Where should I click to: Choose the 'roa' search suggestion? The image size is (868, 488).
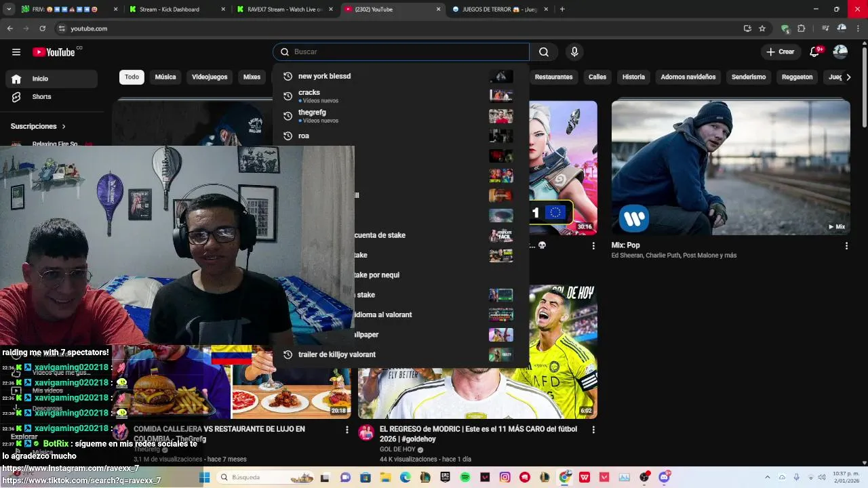tap(401, 136)
